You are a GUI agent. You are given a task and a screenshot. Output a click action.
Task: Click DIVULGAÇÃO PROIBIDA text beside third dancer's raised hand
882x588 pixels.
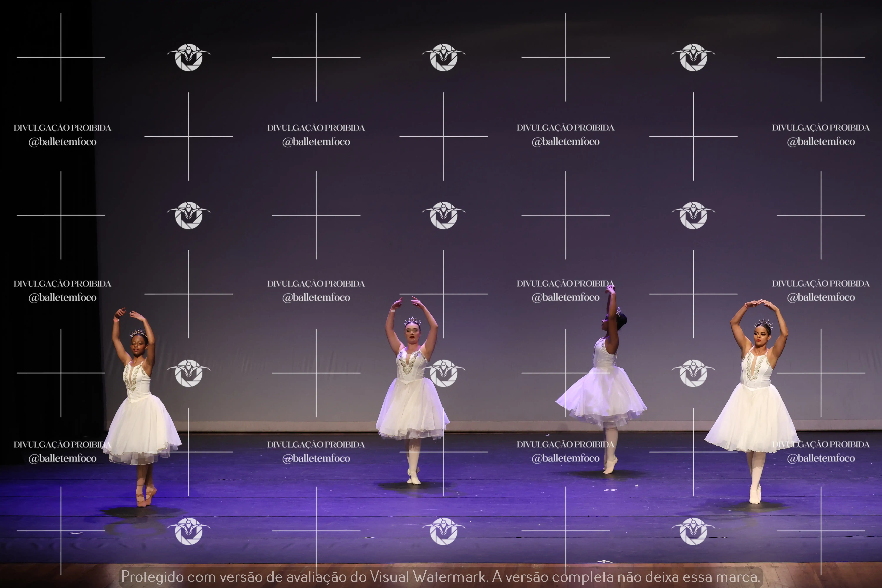pos(565,284)
